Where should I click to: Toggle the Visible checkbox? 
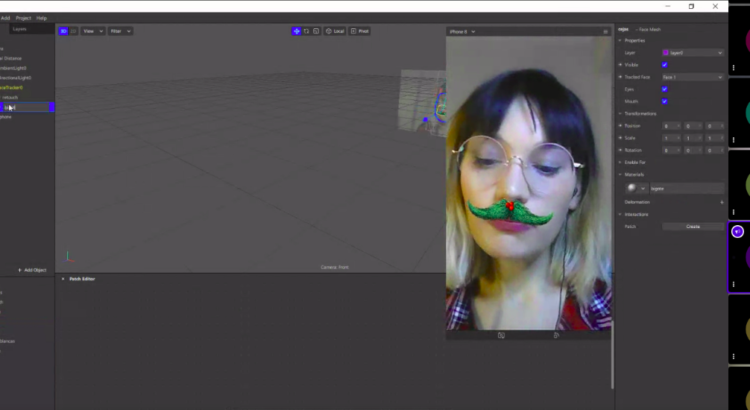(665, 64)
